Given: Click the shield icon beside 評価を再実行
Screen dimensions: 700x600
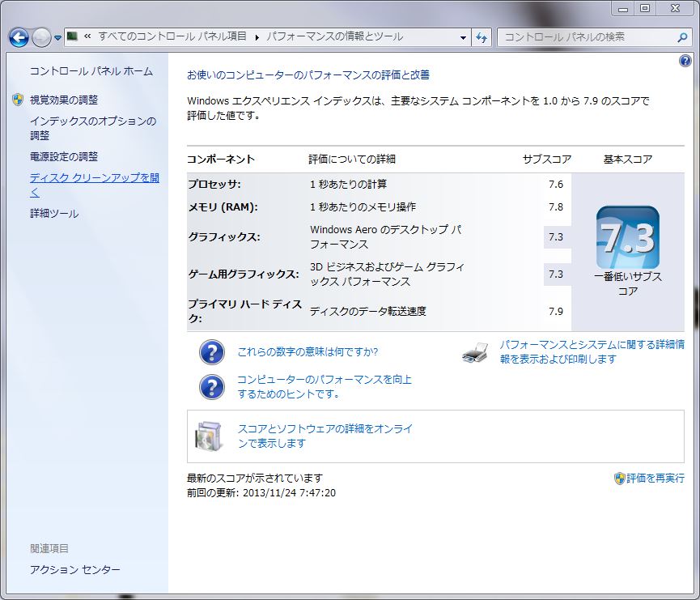Looking at the screenshot, I should [619, 479].
